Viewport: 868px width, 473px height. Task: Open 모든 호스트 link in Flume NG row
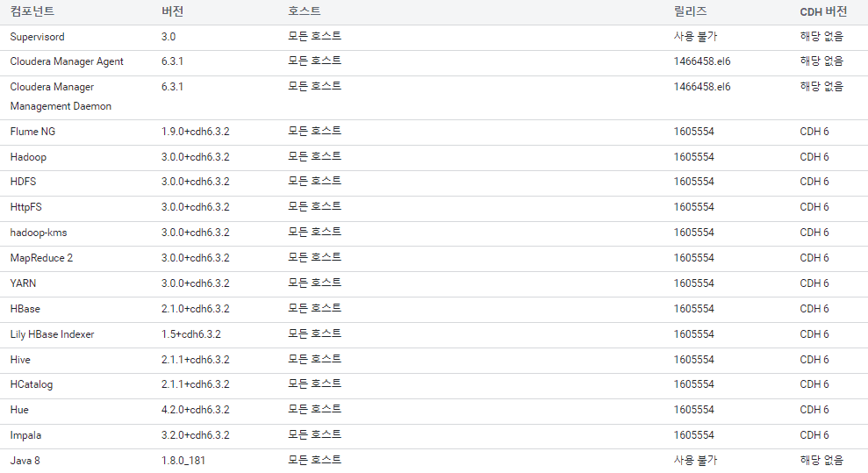314,131
